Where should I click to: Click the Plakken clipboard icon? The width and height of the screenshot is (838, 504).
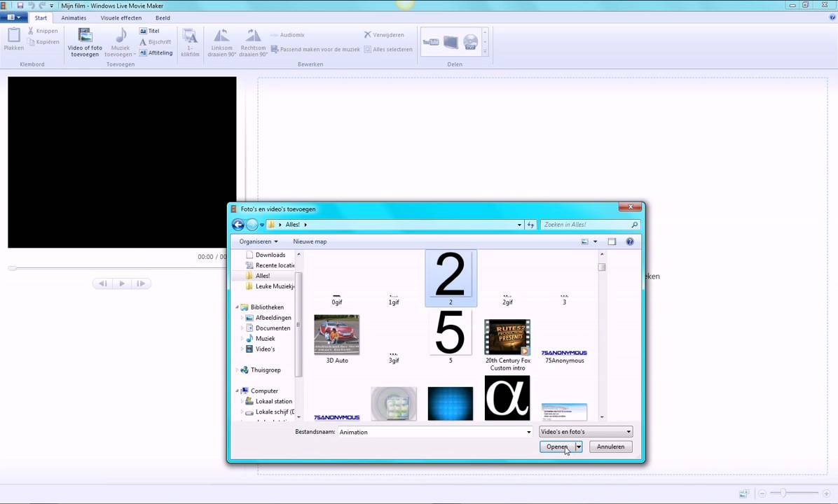(14, 34)
